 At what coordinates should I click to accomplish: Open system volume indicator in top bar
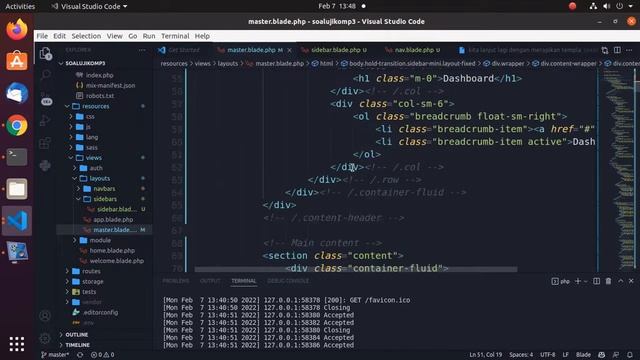[x=607, y=6]
